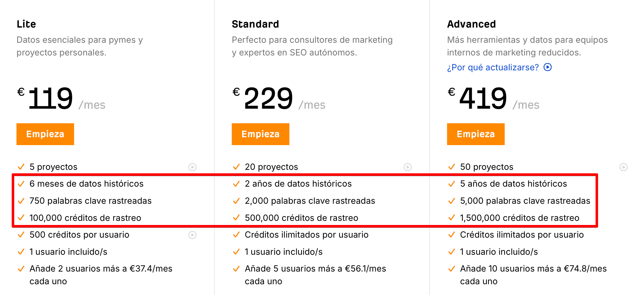Click checkmark beside 2,000 palabras clave rastreadas

click(236, 201)
